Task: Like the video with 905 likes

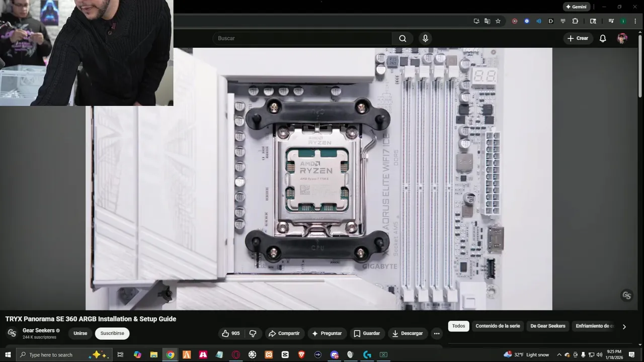Action: 231,333
